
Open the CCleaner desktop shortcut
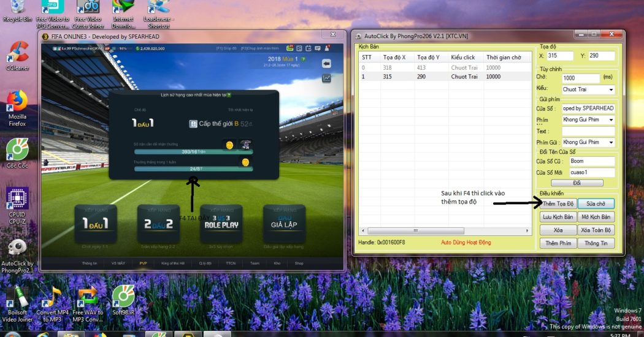tap(17, 55)
